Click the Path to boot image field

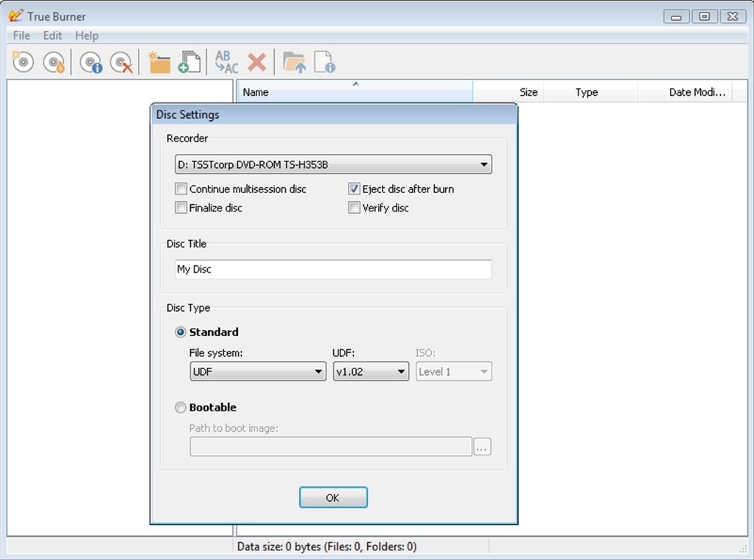pos(331,447)
